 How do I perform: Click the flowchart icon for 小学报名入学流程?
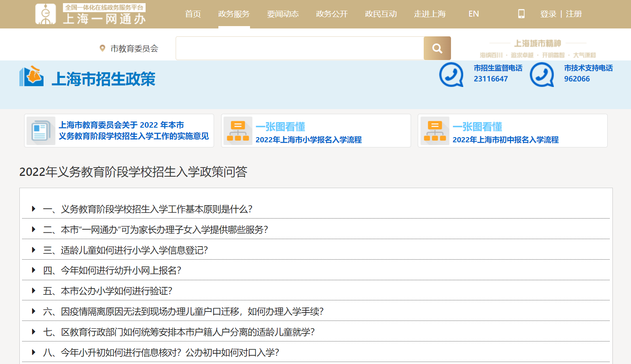(x=238, y=131)
